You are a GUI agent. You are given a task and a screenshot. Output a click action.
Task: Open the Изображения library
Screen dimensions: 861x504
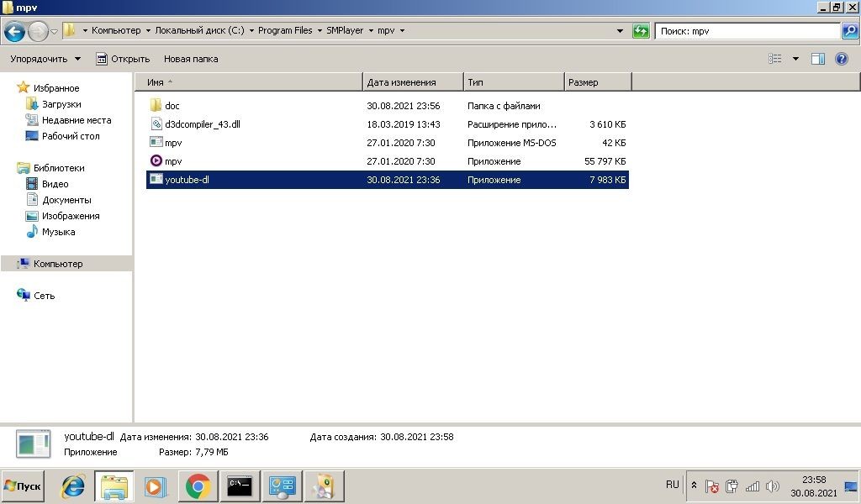(71, 216)
